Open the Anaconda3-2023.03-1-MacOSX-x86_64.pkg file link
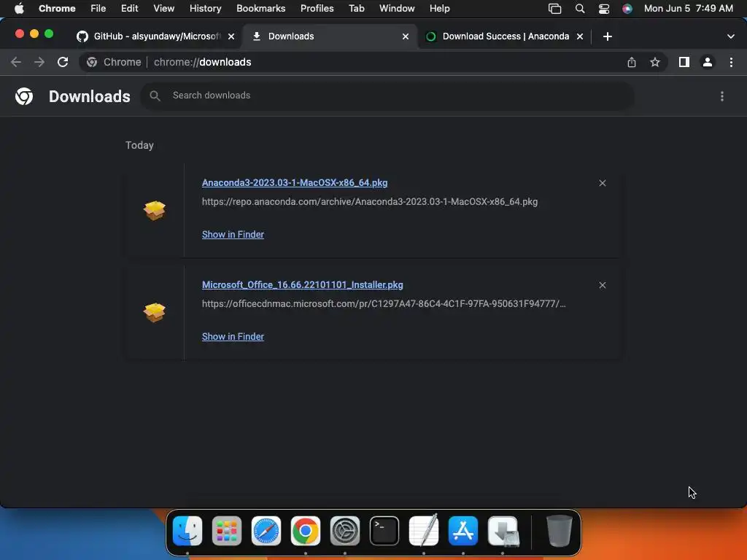Viewport: 747px width, 560px height. click(295, 183)
